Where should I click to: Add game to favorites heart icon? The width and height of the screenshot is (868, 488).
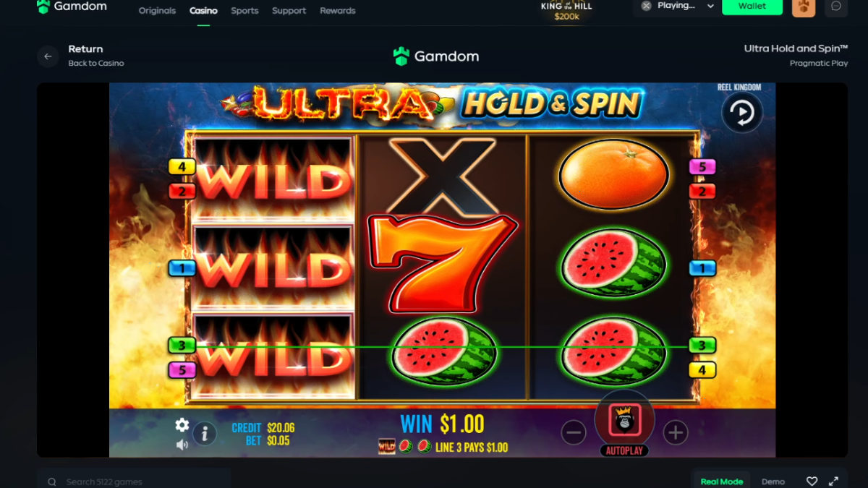pos(812,481)
